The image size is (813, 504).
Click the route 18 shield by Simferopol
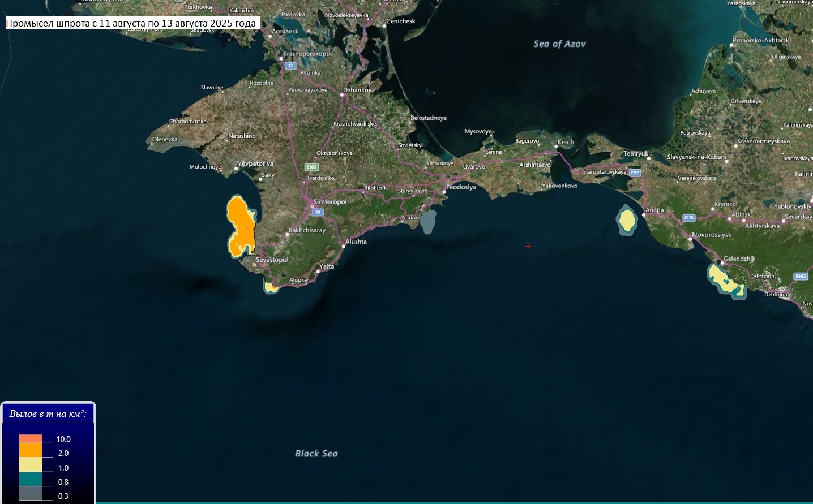click(318, 212)
